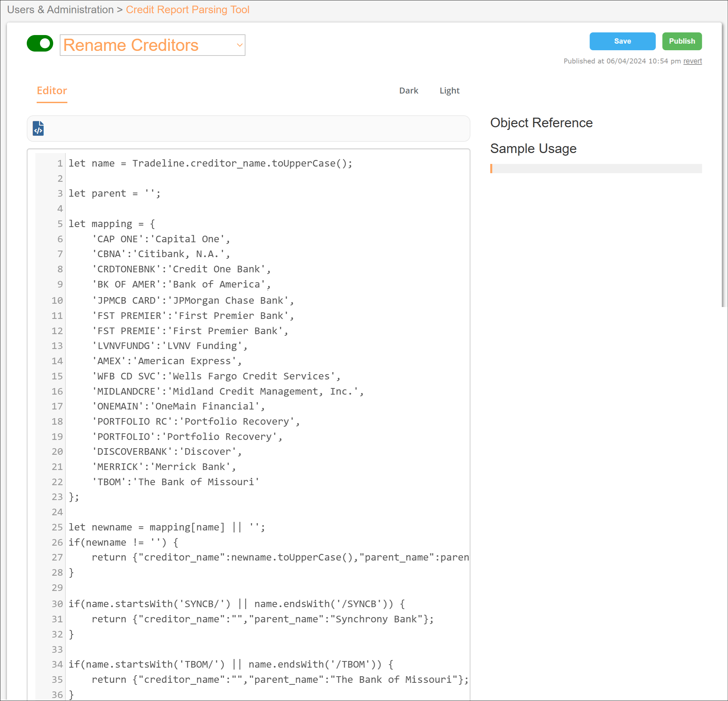Click the line 'let parent = '';'

click(114, 194)
